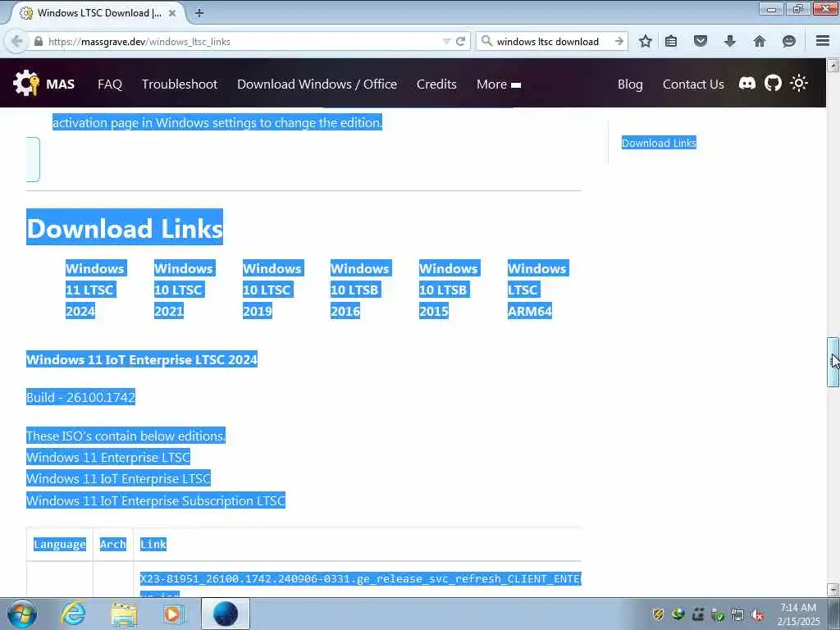Select Windows 10 LTSC 2021 tab
This screenshot has width=840, height=630.
(185, 290)
